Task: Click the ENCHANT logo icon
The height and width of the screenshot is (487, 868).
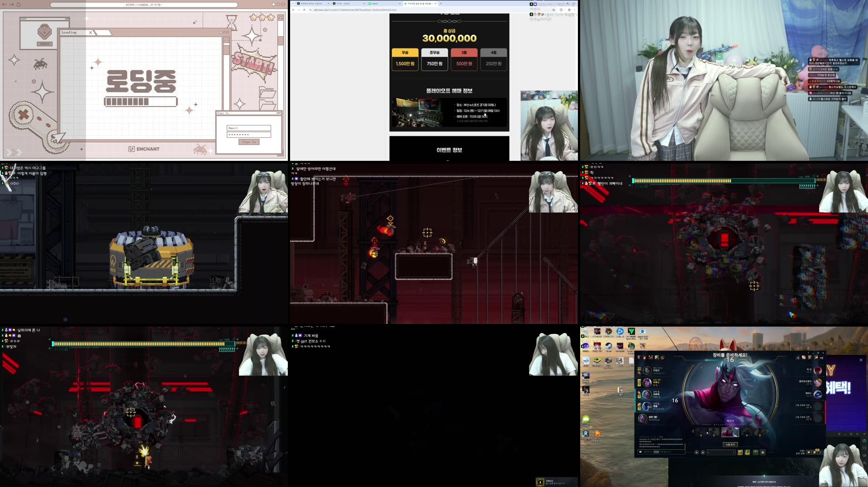Action: 132,149
